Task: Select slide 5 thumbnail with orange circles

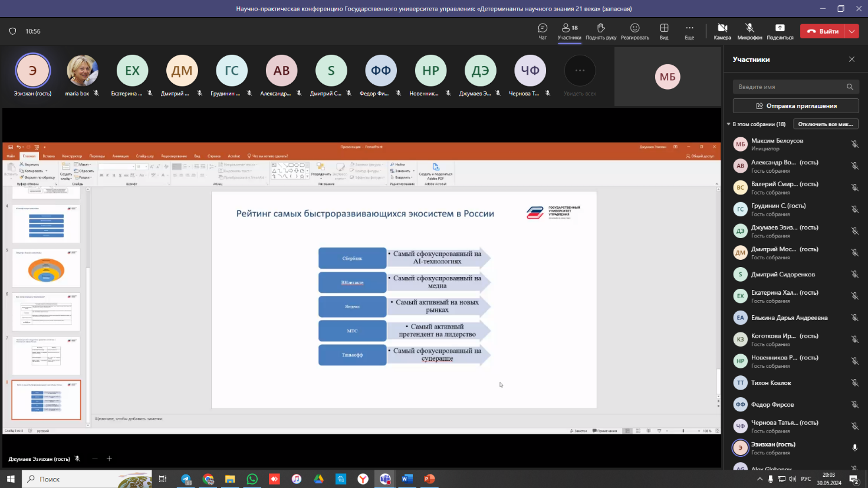Action: (x=46, y=268)
